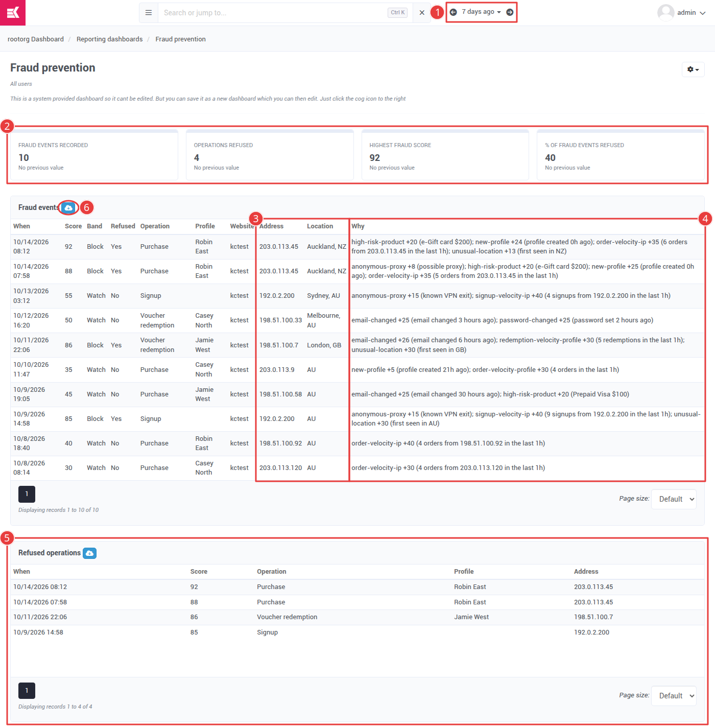Click 10/9/2026 14:58 in Refused operations
This screenshot has height=728, width=715.
(38, 632)
